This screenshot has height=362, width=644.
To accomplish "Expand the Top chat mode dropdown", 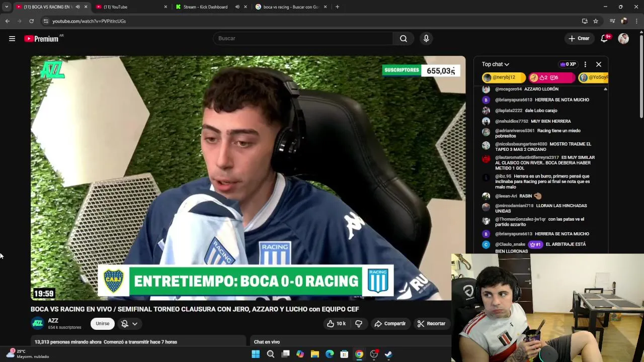I will 496,64.
